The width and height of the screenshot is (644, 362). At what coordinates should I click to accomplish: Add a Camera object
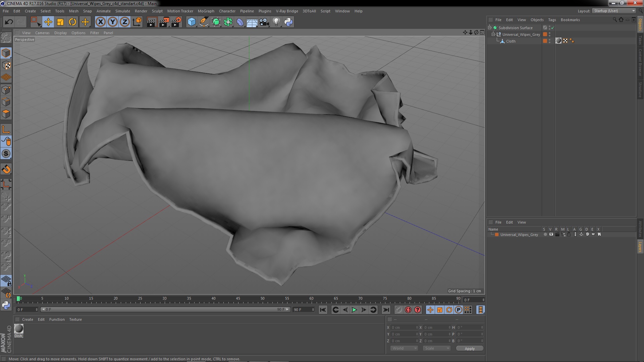point(264,22)
